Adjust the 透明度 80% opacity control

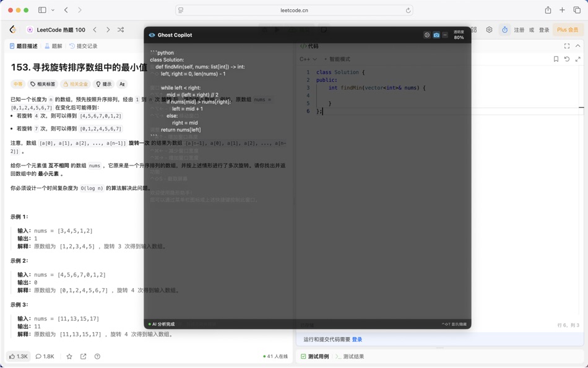tap(459, 35)
